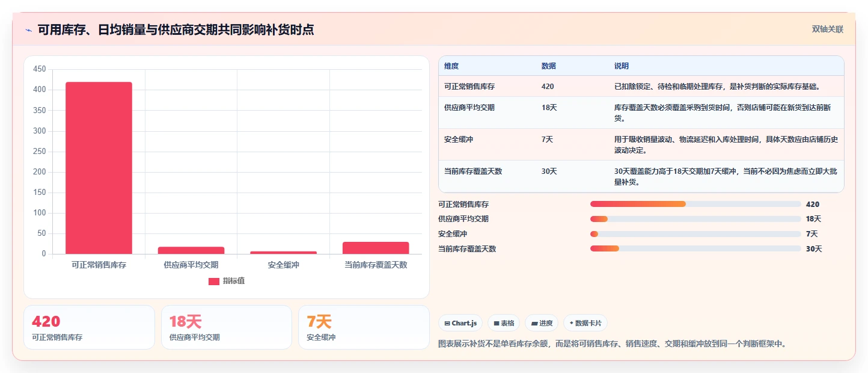Click the 可正常销售库存 progress bar

[695, 204]
